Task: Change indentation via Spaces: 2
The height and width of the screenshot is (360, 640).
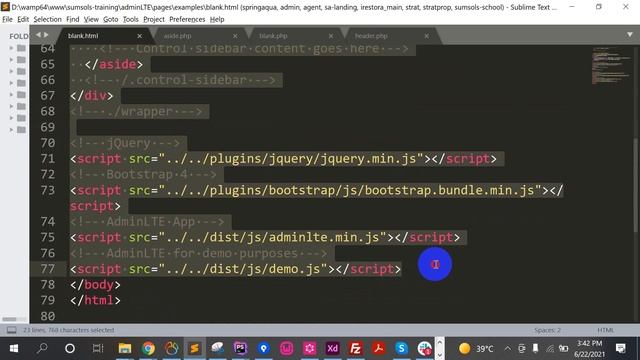Action: pyautogui.click(x=547, y=330)
